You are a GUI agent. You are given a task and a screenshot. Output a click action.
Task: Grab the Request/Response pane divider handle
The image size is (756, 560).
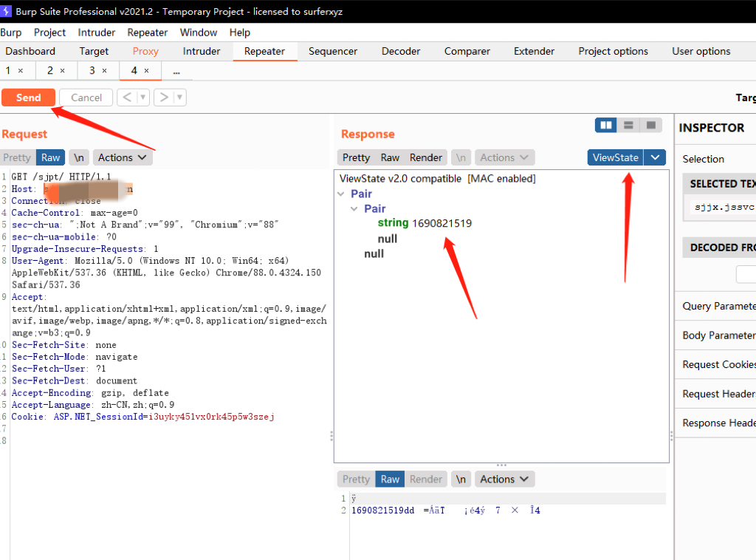pyautogui.click(x=331, y=436)
